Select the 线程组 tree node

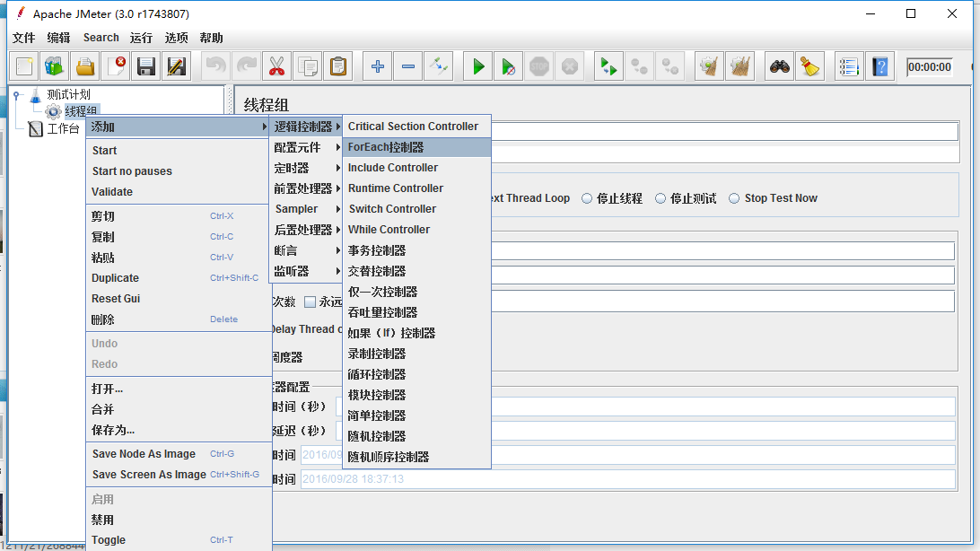coord(82,111)
